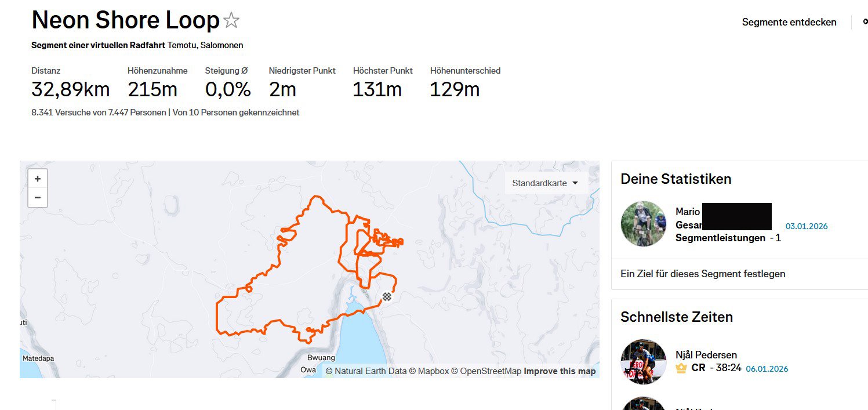Star the Neon Shore Loop segment
This screenshot has width=868, height=410.
pyautogui.click(x=231, y=21)
